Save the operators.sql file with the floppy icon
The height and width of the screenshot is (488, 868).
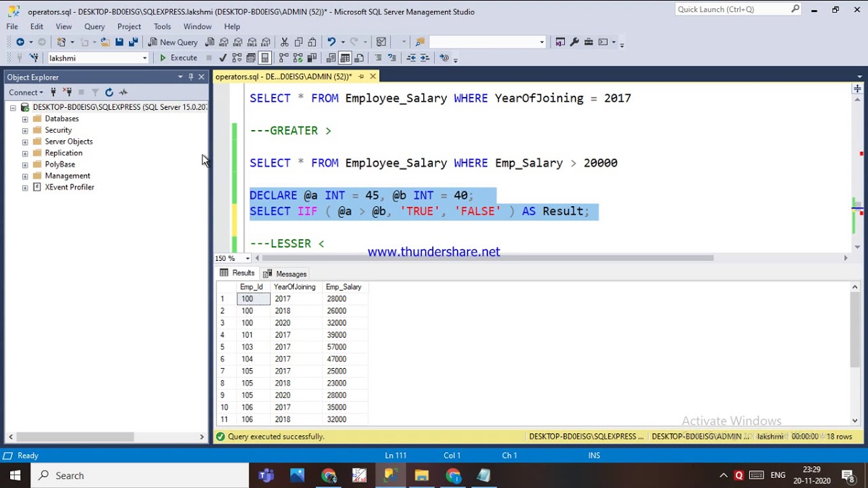(119, 42)
